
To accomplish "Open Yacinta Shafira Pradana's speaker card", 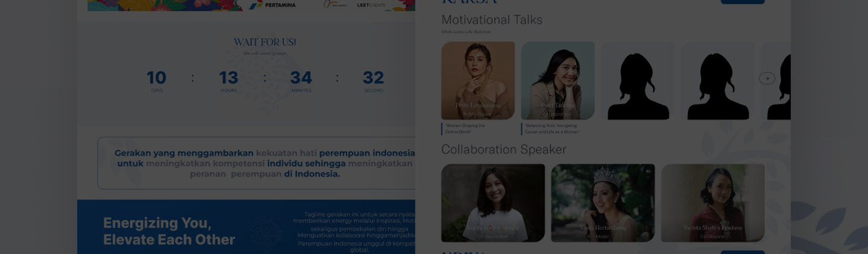I will click(x=712, y=203).
